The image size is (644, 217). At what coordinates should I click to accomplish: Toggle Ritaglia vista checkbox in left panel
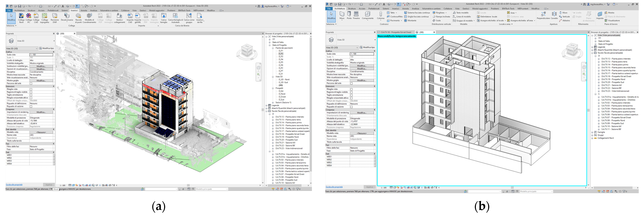[31, 89]
